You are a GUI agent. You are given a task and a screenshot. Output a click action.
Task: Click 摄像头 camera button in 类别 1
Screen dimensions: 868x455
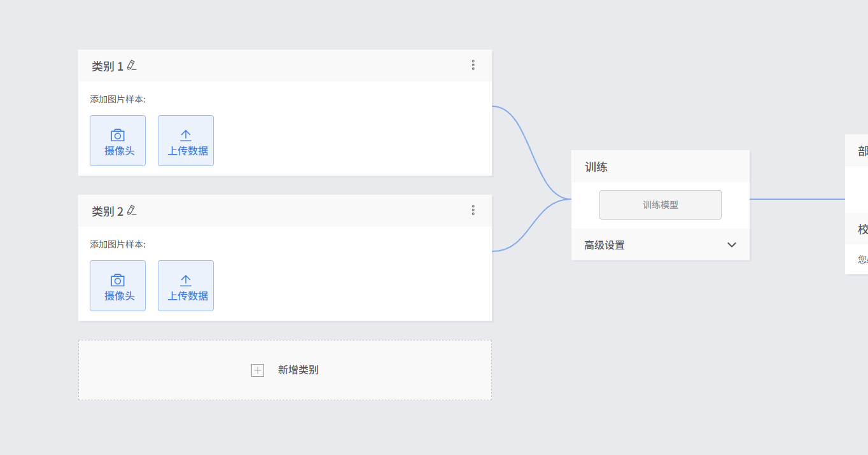pyautogui.click(x=118, y=141)
